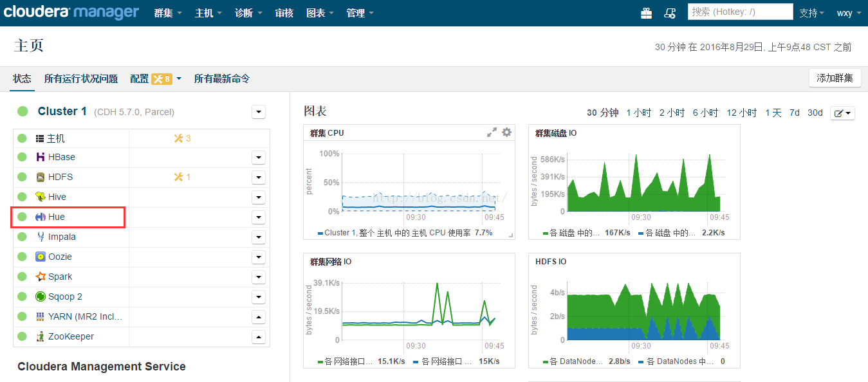
Task: Open the ZooKeeper service link
Action: tap(71, 336)
